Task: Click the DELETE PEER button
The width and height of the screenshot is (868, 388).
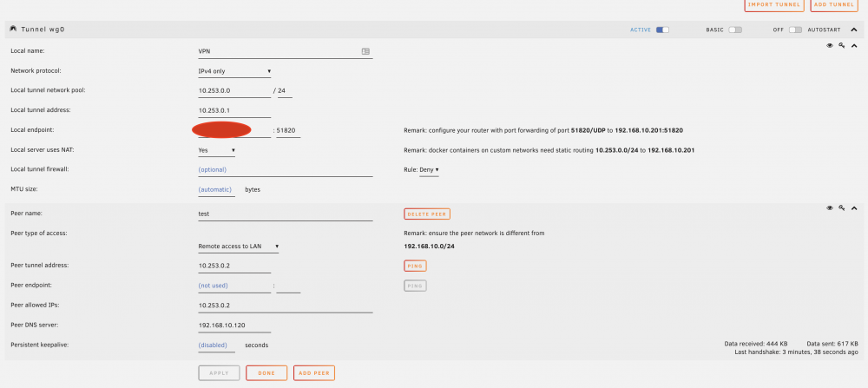Action: click(427, 214)
